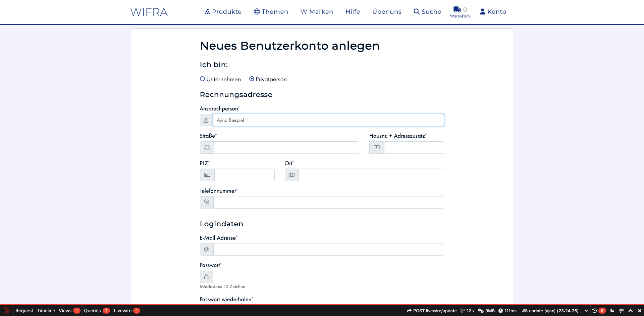Click the folder icon in the debugbar
Screen dimensions: 644x316
(613, 311)
